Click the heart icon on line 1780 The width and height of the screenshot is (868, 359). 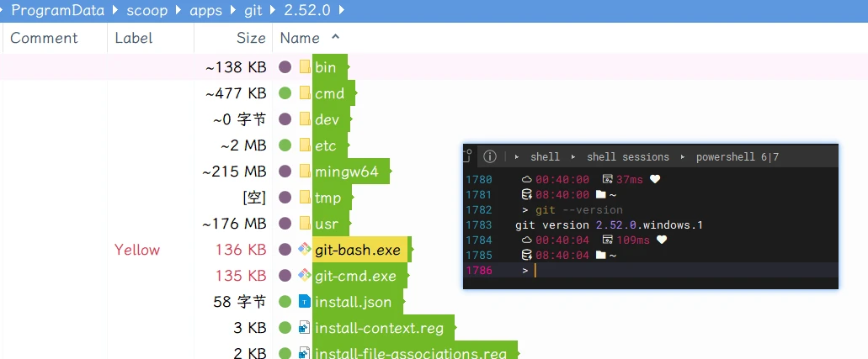[x=655, y=179]
